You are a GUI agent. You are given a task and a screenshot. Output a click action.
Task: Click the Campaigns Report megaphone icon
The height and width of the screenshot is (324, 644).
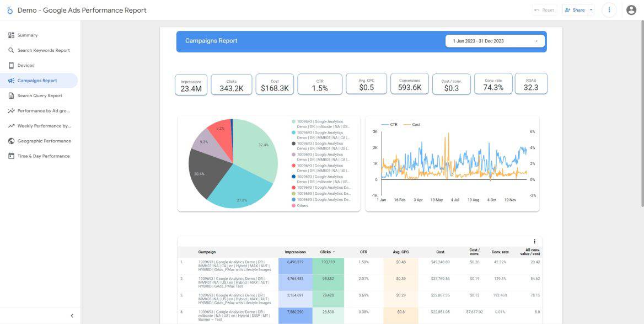tap(12, 80)
